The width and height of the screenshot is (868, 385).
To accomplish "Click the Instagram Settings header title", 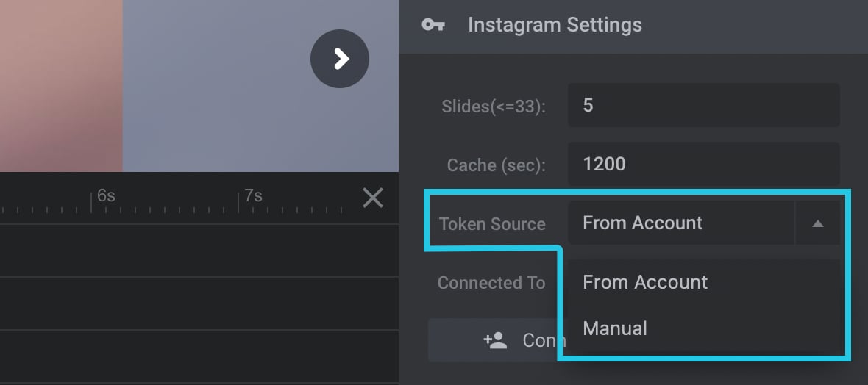I will tap(555, 25).
